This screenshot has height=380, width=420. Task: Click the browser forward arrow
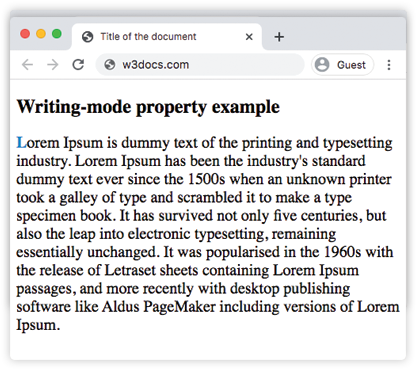(x=53, y=65)
